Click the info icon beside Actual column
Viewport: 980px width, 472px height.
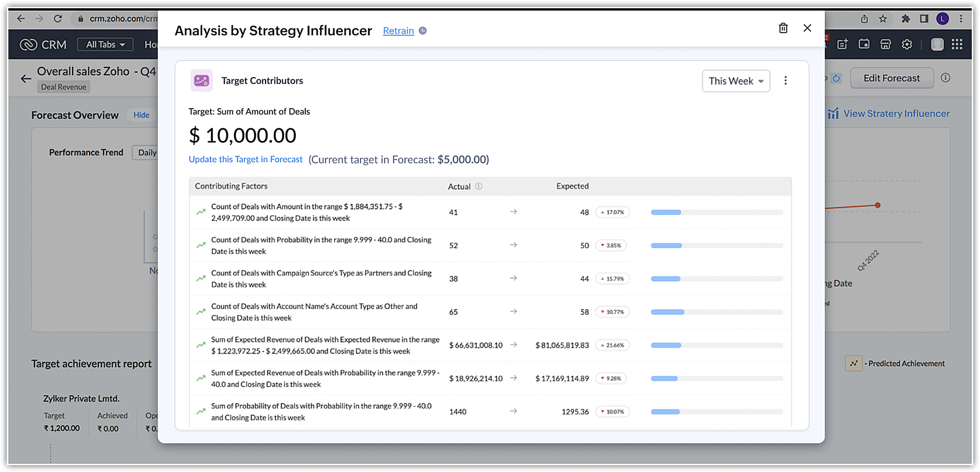click(x=479, y=187)
